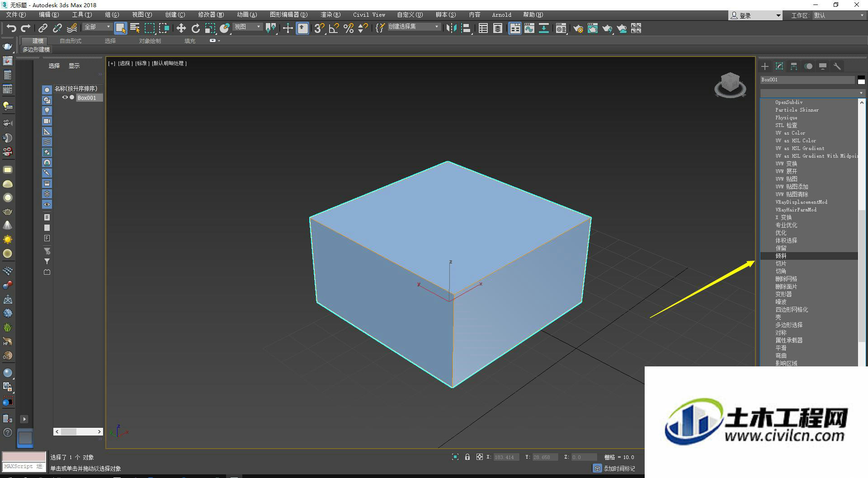Select the Rotate tool icon

pos(195,28)
